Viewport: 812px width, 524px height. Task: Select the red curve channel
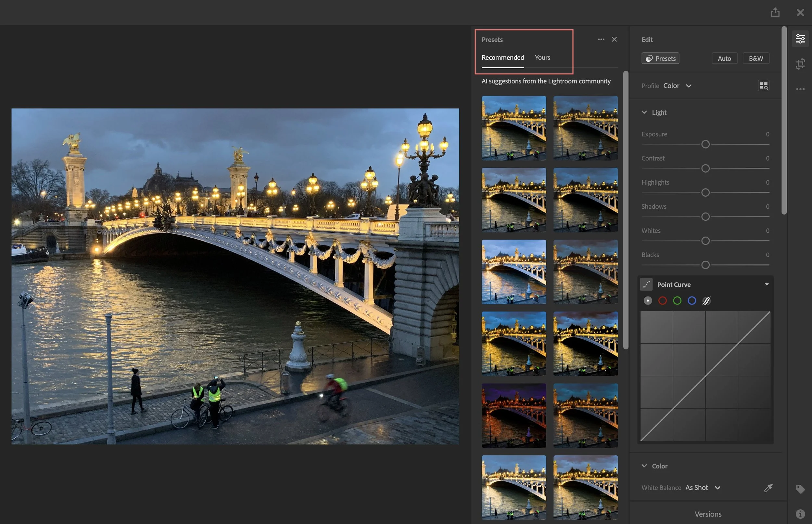click(663, 301)
